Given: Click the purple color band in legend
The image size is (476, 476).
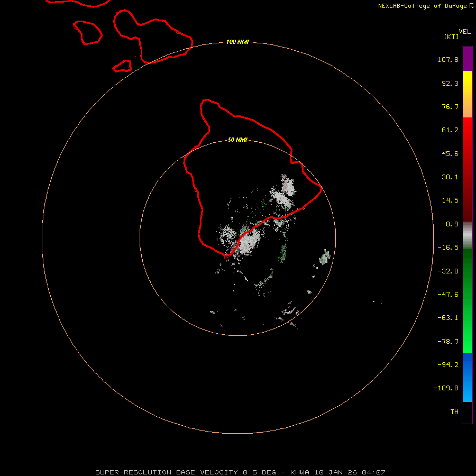Looking at the screenshot, I should [x=467, y=59].
